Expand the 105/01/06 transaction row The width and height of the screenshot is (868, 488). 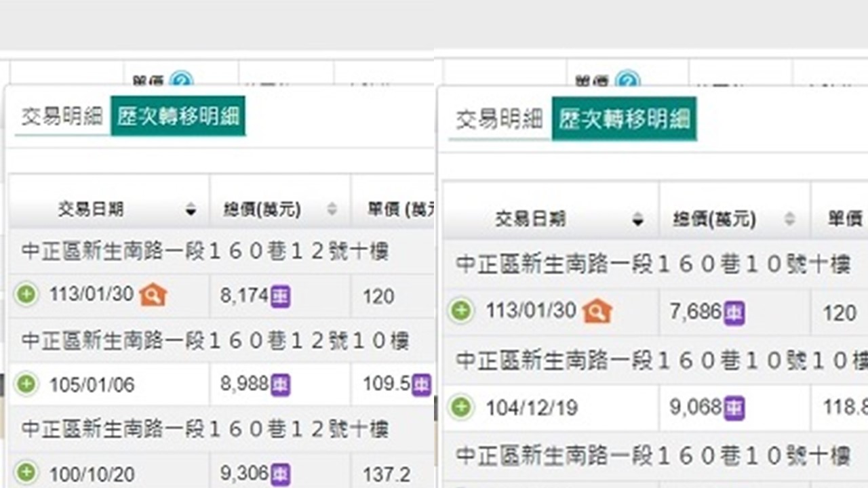point(26,385)
